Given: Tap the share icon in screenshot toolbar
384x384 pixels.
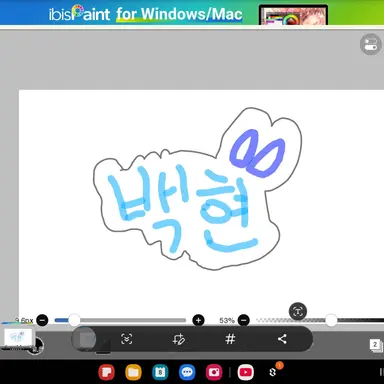Looking at the screenshot, I should [x=282, y=339].
